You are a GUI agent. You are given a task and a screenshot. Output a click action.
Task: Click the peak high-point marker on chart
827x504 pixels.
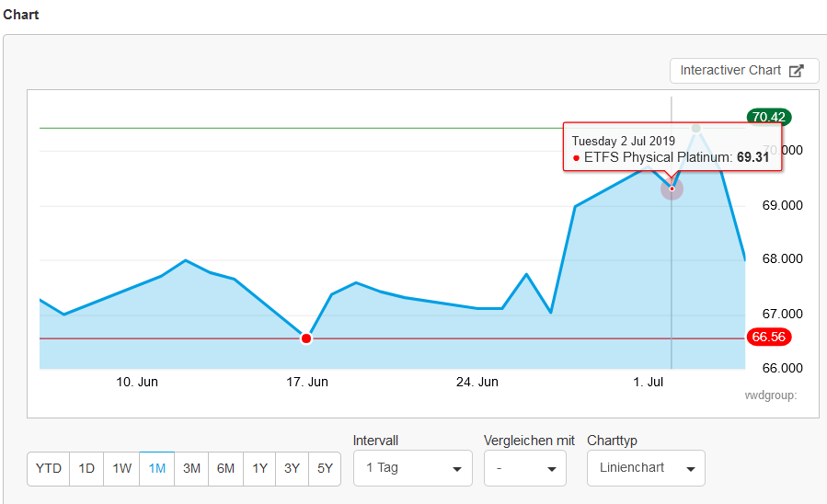696,129
